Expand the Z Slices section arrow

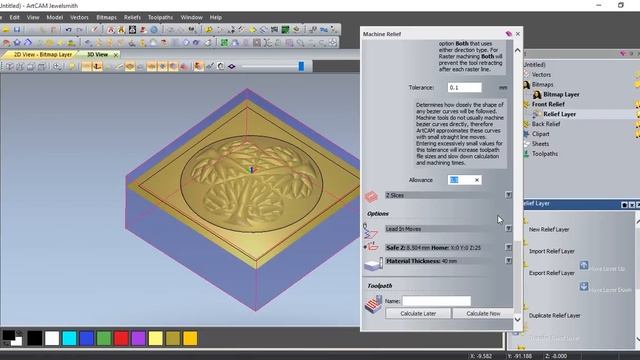coord(509,195)
